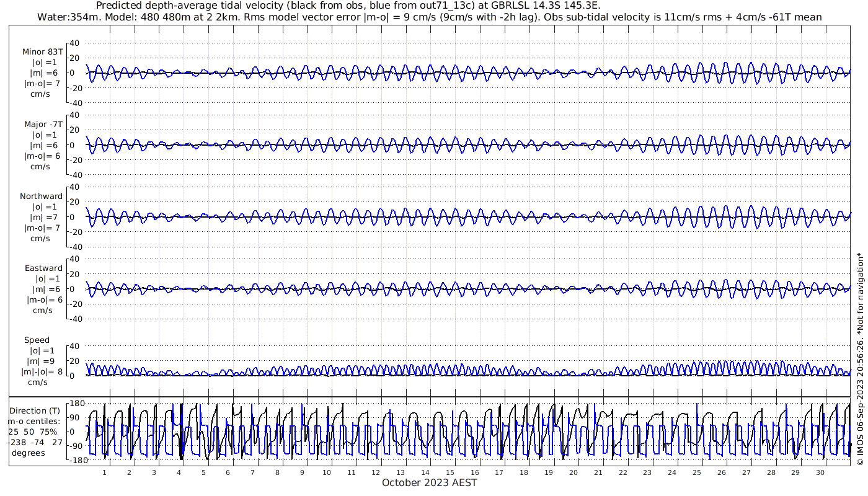This screenshot has width=868, height=496.
Task: Click the '180' tick of the Direction axis
Action: tap(76, 403)
